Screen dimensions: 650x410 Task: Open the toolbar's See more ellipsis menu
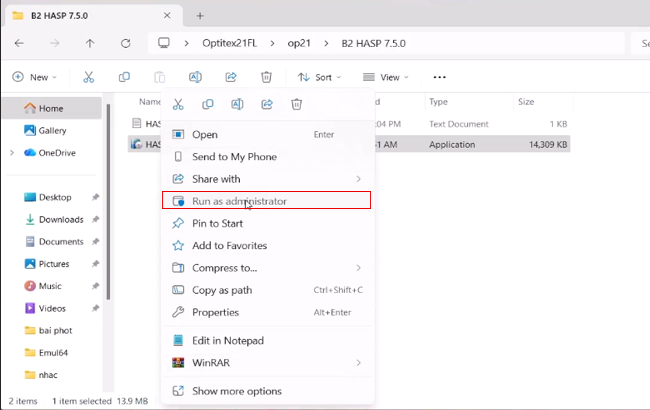[x=438, y=77]
